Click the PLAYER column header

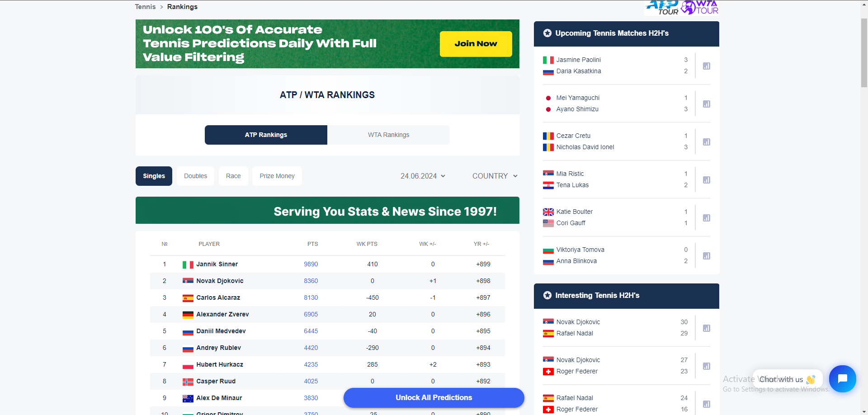(209, 244)
